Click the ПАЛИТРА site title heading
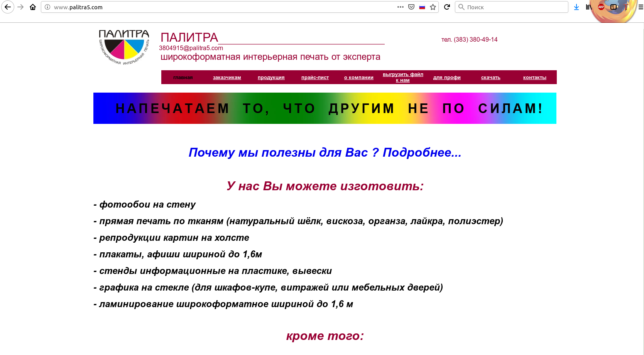644x355 pixels. point(189,37)
